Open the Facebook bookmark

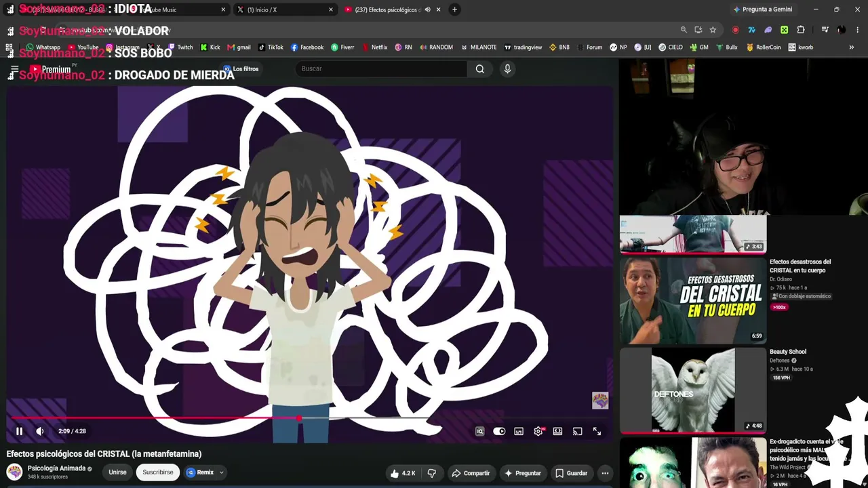307,47
